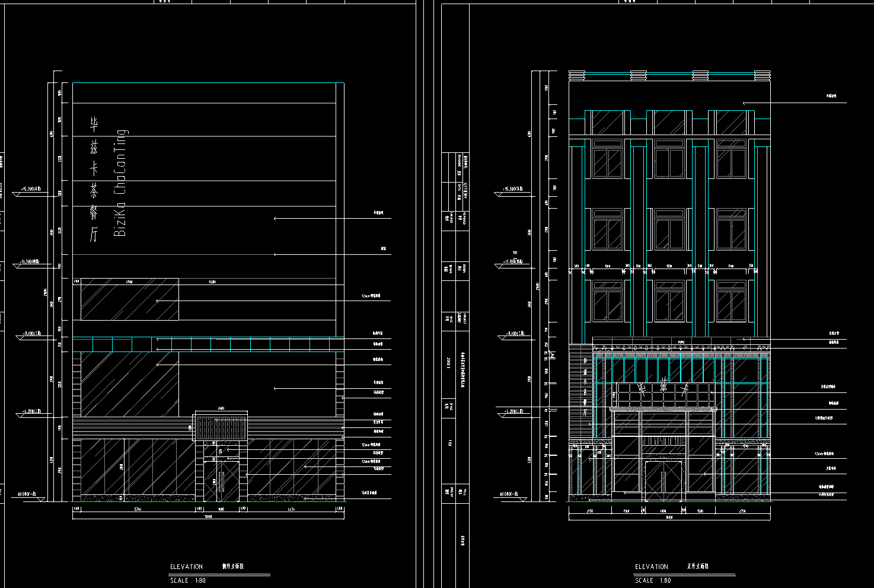The width and height of the screenshot is (874, 588).
Task: Select the scale label beneath right elevation
Action: pos(653,580)
